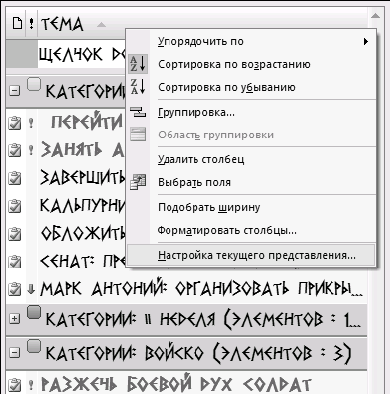Image resolution: width=390 pixels, height=394 pixels.
Task: Choose 'Подобрать ширину'
Action: point(251,207)
